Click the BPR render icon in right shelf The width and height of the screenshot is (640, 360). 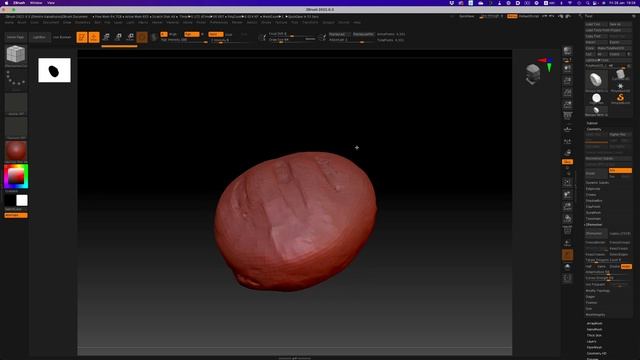567,51
